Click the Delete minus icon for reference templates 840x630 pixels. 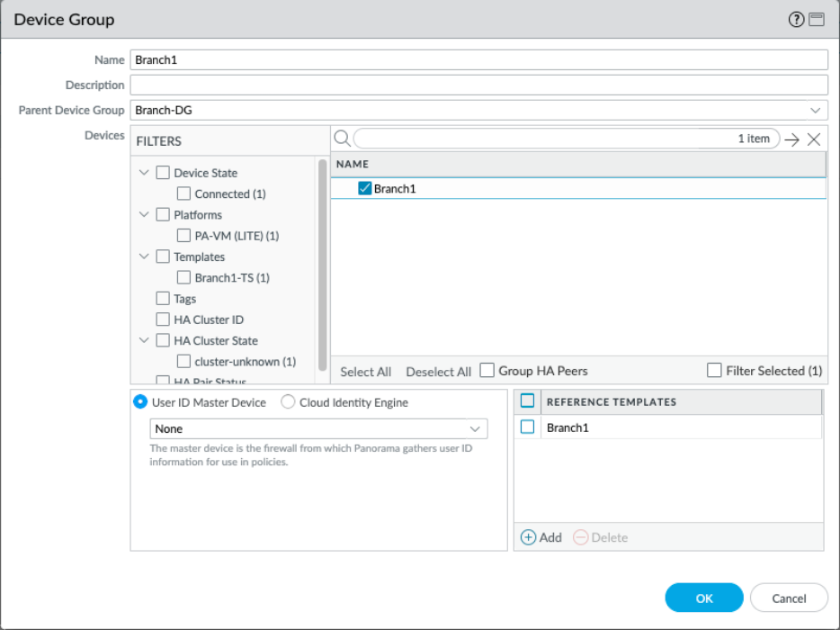pos(580,537)
